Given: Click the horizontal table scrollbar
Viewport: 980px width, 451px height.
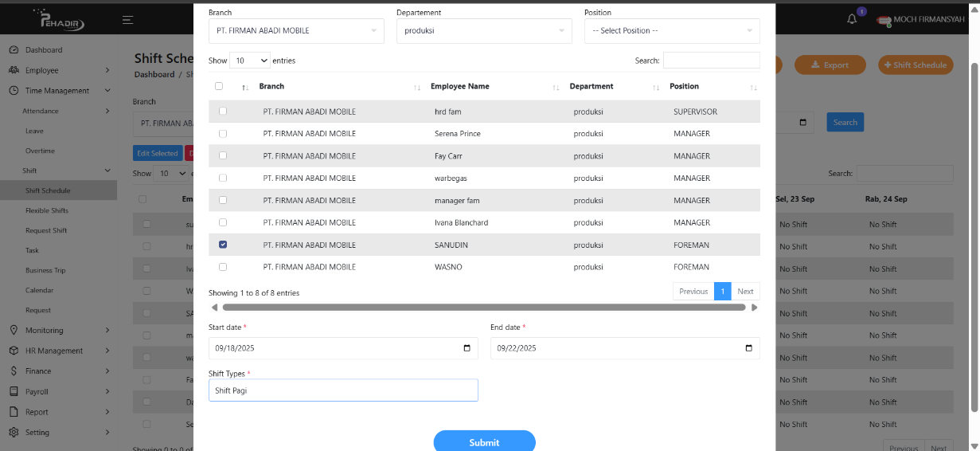Looking at the screenshot, I should (483, 307).
